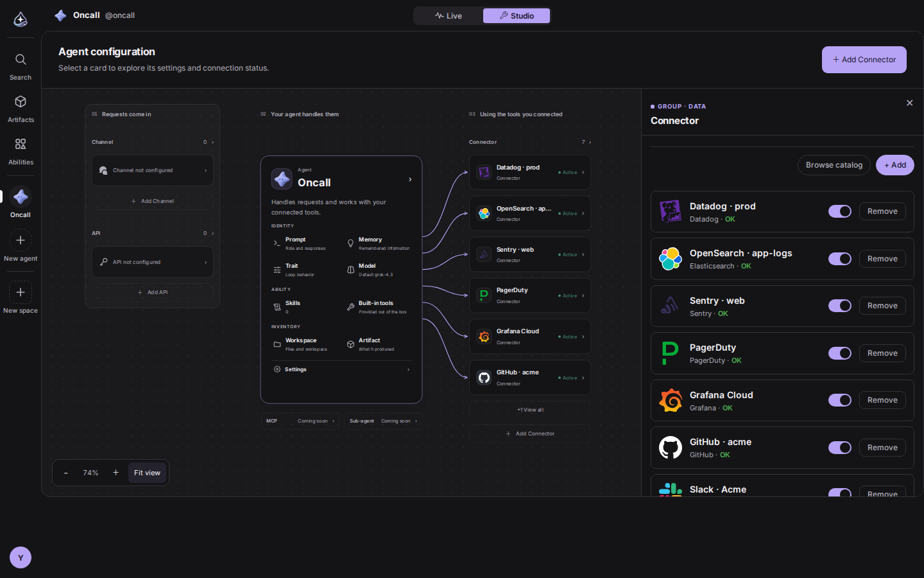
Task: Remove the Datadog · prod connector
Action: click(x=882, y=211)
